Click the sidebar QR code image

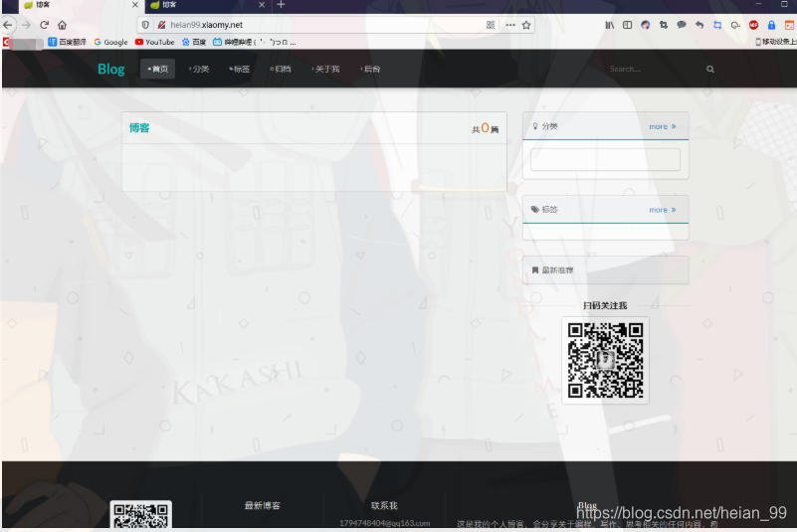point(605,360)
